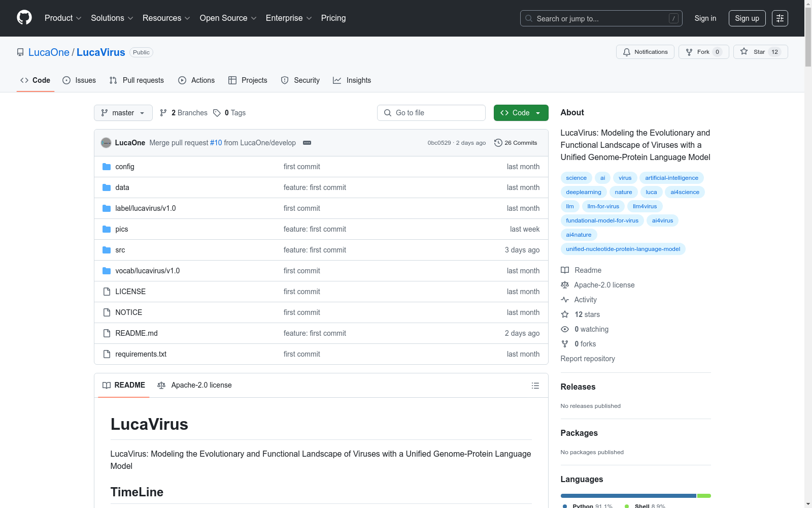Click the 'artificial-intelligence' topic tag
The height and width of the screenshot is (508, 812).
pos(672,178)
